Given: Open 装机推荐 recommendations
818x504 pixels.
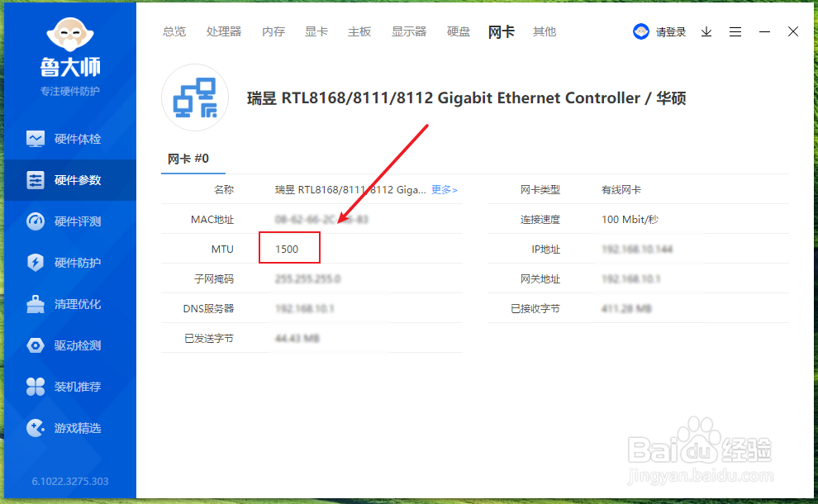Looking at the screenshot, I should [x=70, y=387].
